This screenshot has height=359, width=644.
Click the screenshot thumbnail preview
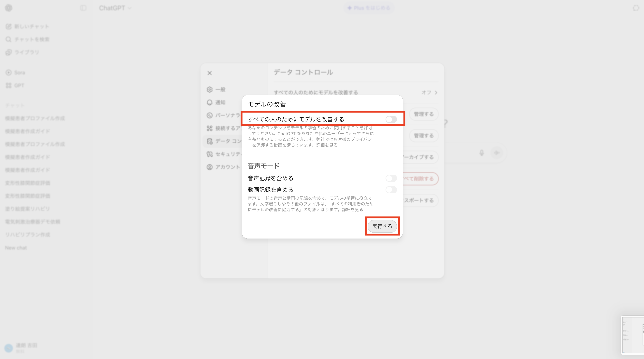pyautogui.click(x=633, y=335)
